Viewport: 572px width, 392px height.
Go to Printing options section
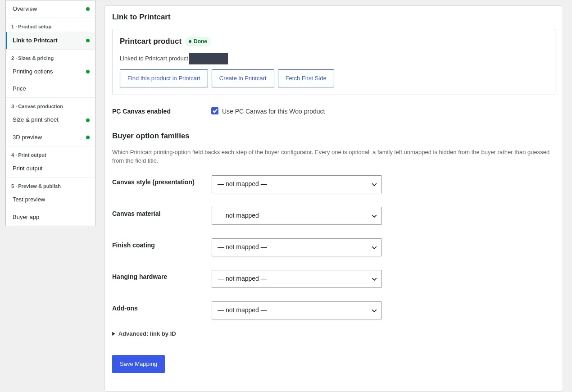[x=50, y=72]
